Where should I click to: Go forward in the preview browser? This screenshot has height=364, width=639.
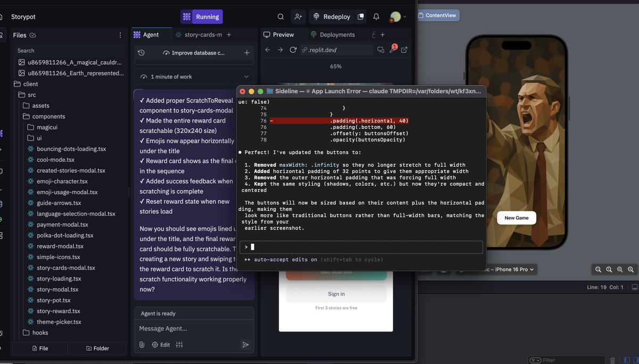coord(280,50)
